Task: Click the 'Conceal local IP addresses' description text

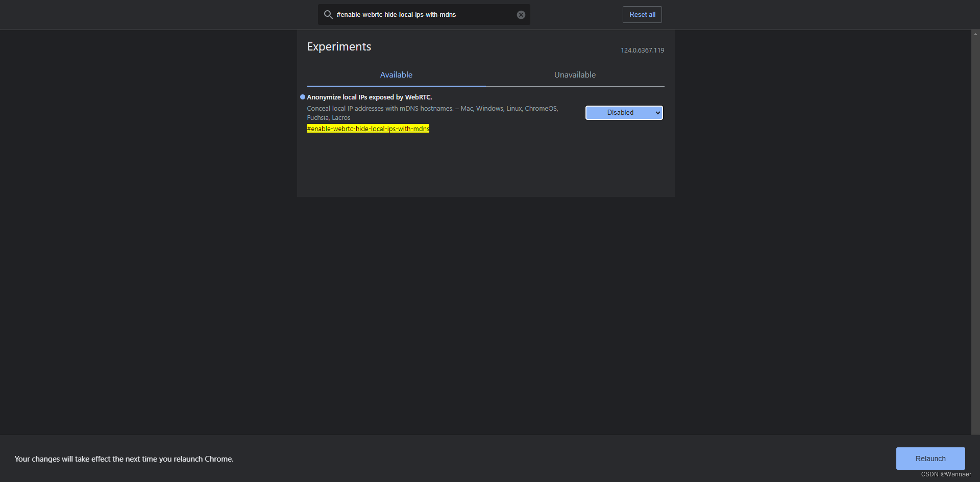Action: (433, 113)
